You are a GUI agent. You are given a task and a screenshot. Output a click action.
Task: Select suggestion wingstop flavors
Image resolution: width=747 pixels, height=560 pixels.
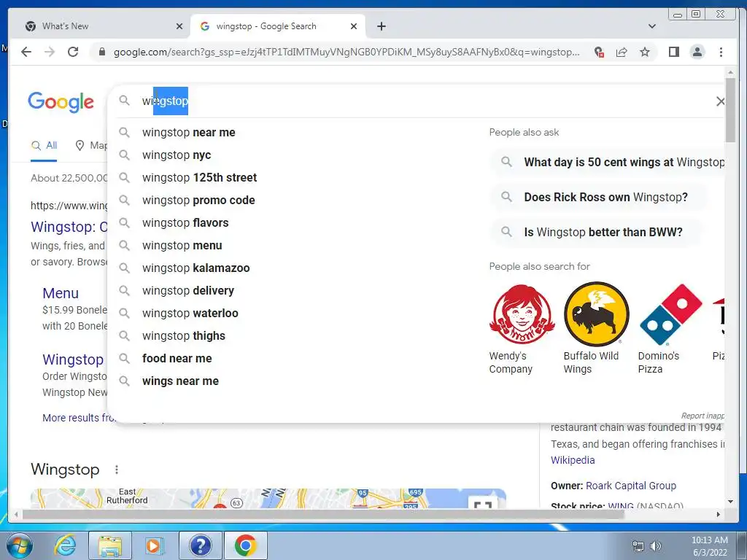(185, 223)
